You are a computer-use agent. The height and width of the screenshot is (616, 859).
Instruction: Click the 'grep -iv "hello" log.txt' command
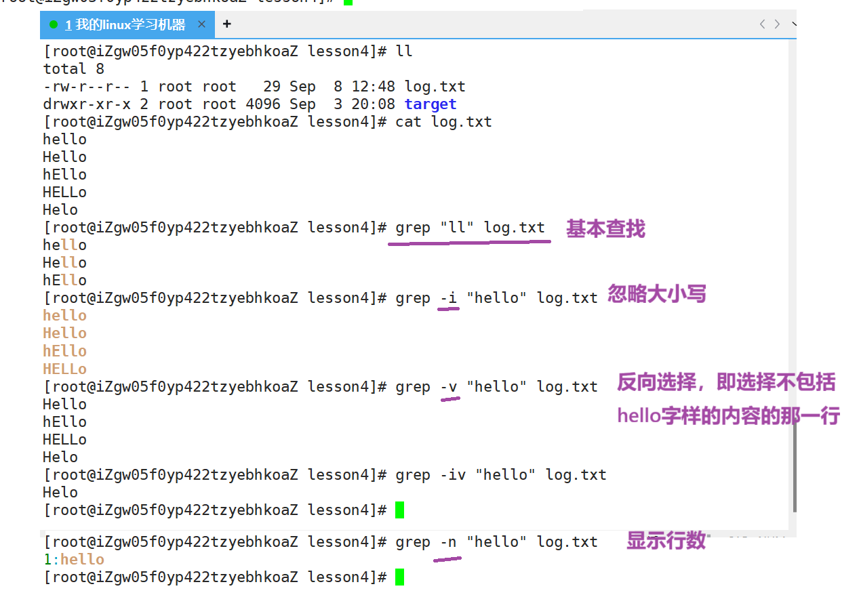(501, 475)
